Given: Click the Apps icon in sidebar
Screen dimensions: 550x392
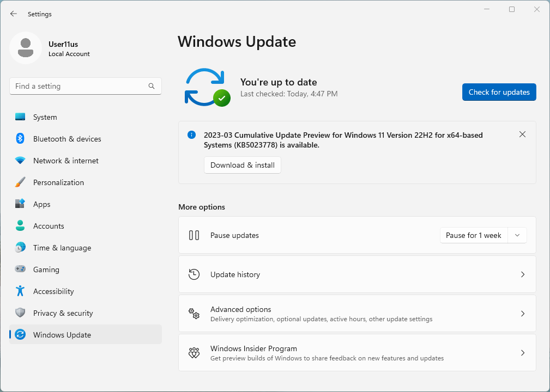Looking at the screenshot, I should (20, 204).
